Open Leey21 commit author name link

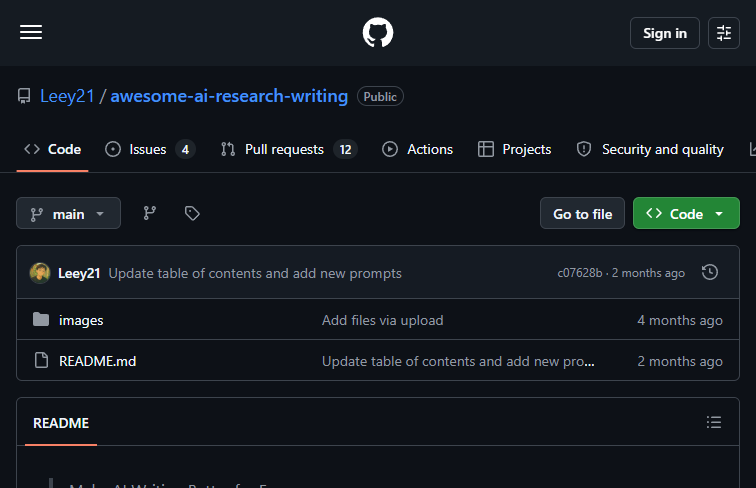coord(79,273)
